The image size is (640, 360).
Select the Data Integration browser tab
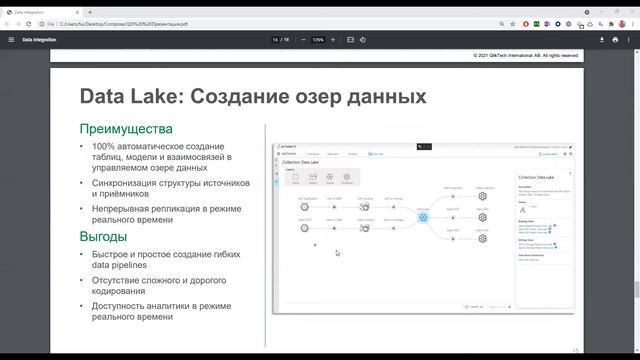pyautogui.click(x=41, y=12)
